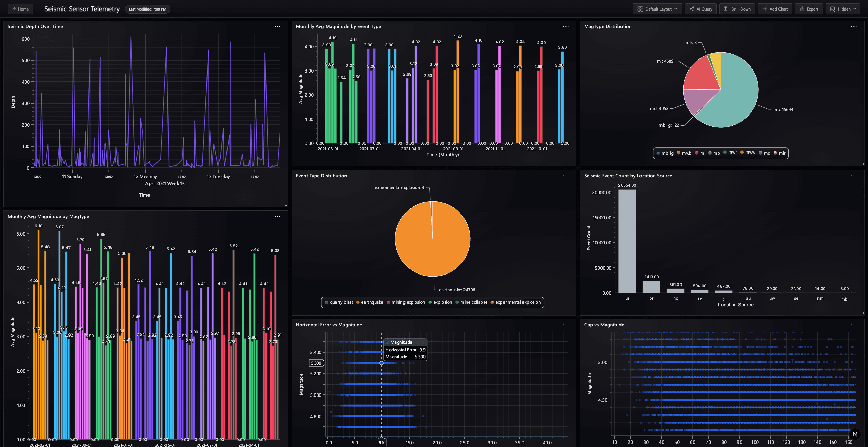Viewport: 868px width, 447px height.
Task: Toggle earthquake in Event Type legend
Action: (370, 302)
